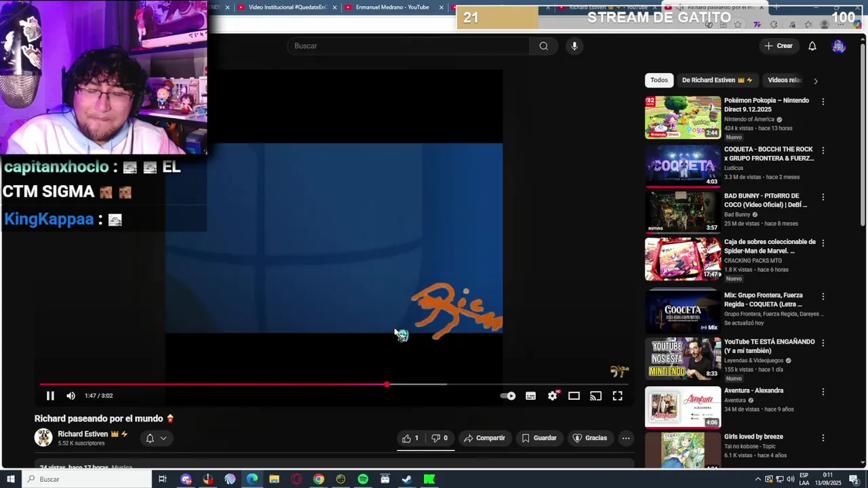Mute the video using the volume icon
The height and width of the screenshot is (488, 868).
[x=71, y=396]
